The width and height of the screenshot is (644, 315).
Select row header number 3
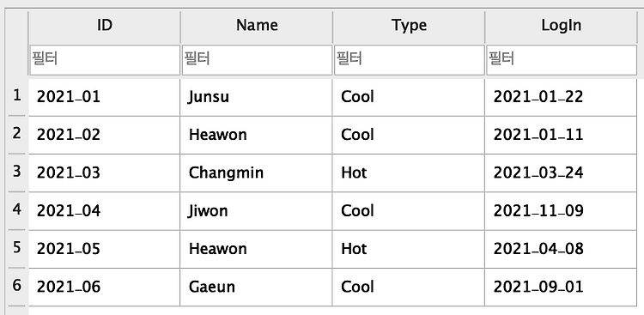pos(17,172)
